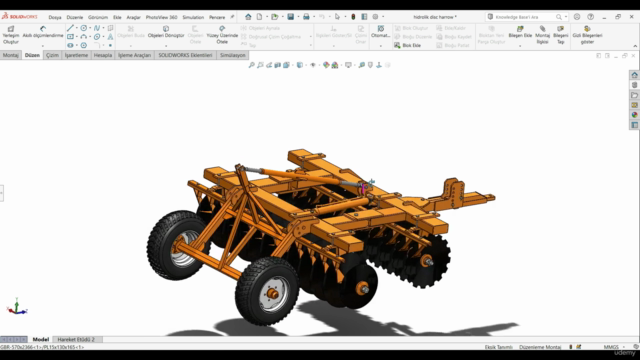Viewport: 640px width, 360px height.
Task: Open the PhotoView 360 menu
Action: (x=162, y=17)
